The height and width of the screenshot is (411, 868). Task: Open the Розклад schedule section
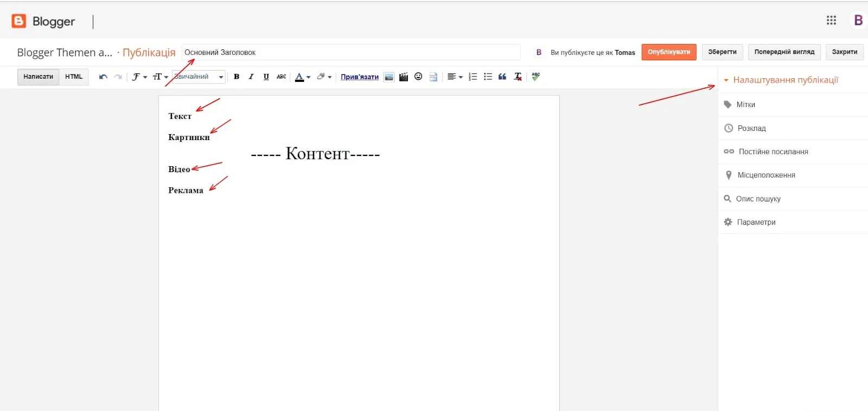[793, 128]
